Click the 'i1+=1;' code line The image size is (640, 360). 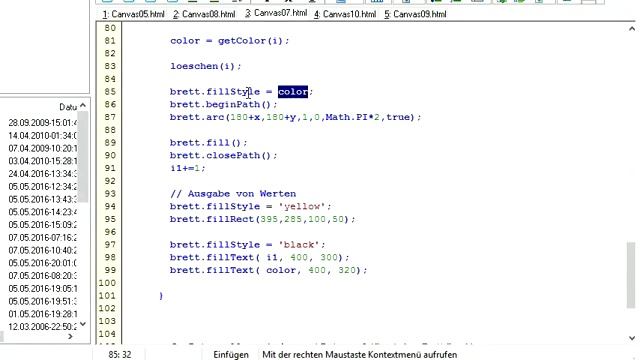click(188, 168)
